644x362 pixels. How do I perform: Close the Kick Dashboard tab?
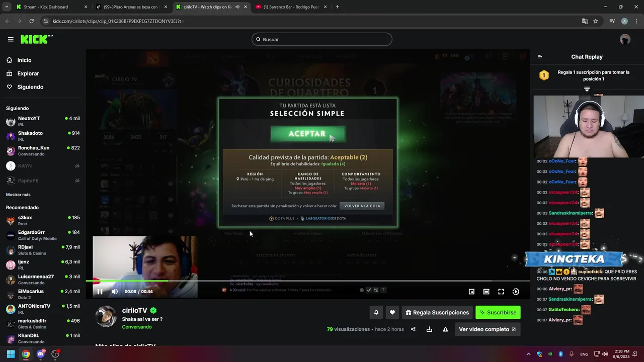coord(86,7)
